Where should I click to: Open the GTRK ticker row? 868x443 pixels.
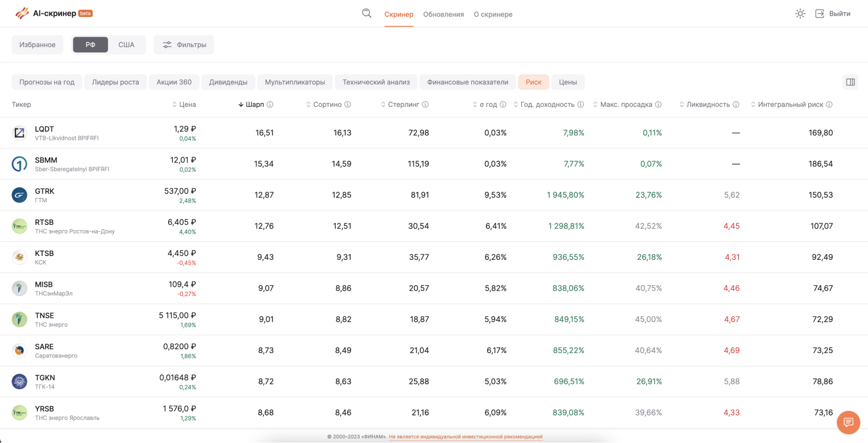434,195
